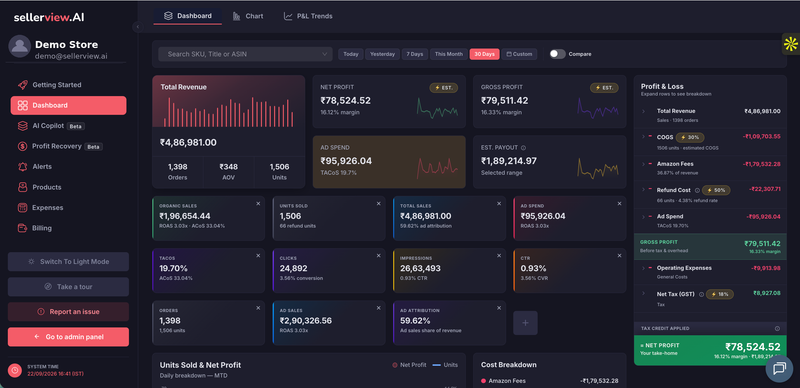
Task: Expand the Refund Cost row
Action: (643, 190)
